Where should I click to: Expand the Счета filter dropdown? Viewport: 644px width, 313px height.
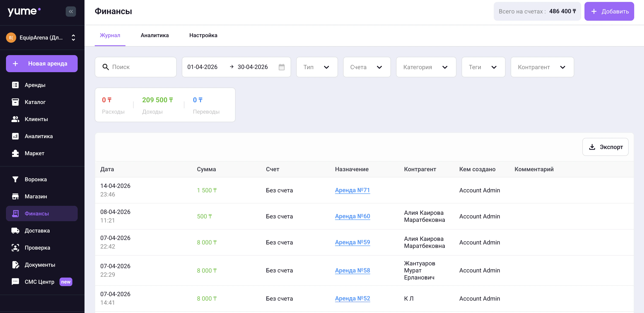click(x=367, y=67)
